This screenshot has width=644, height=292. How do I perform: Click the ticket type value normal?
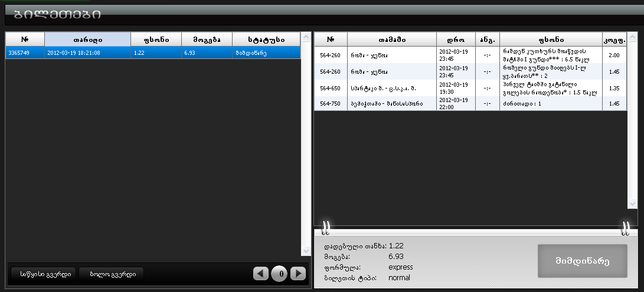coord(399,278)
